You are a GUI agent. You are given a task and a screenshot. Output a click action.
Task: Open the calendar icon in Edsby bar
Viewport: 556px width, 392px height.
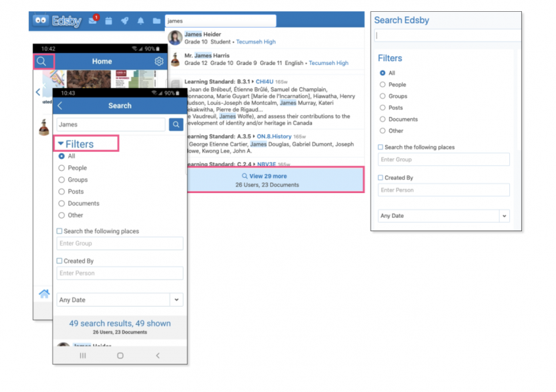[x=108, y=21]
